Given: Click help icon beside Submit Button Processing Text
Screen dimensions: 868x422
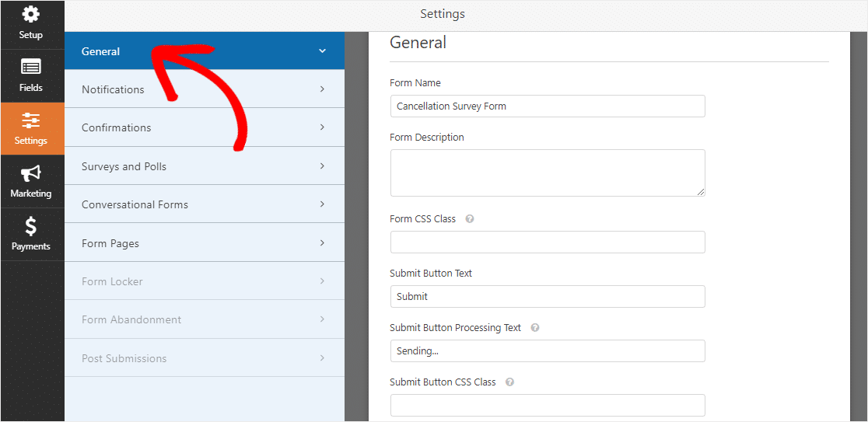Looking at the screenshot, I should pos(535,328).
